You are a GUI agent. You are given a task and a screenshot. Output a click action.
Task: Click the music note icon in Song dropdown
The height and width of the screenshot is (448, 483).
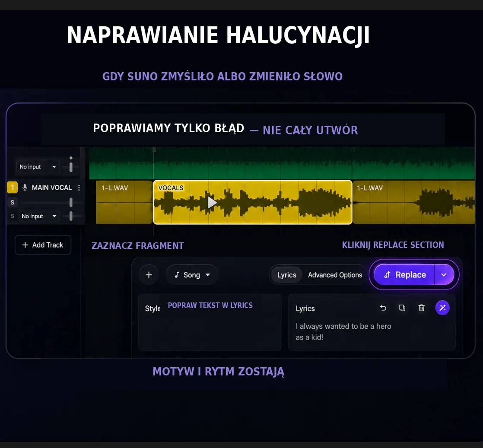pos(177,275)
